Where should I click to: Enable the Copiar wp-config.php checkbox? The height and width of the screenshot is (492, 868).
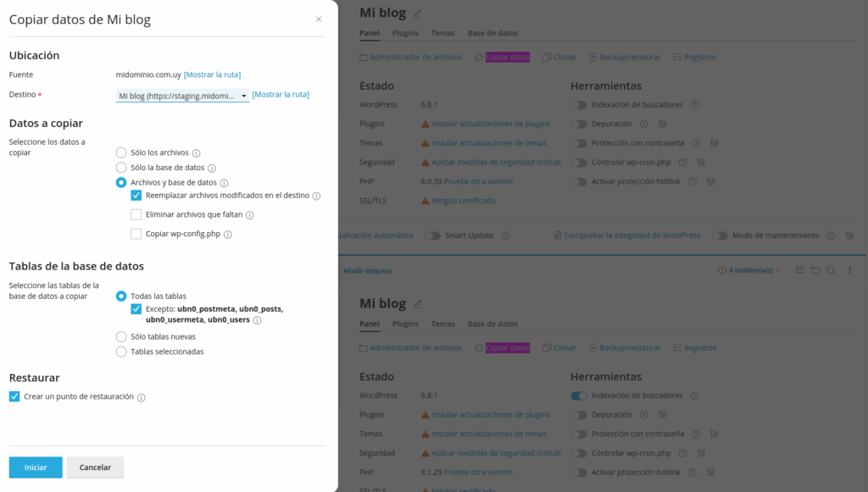(x=136, y=234)
